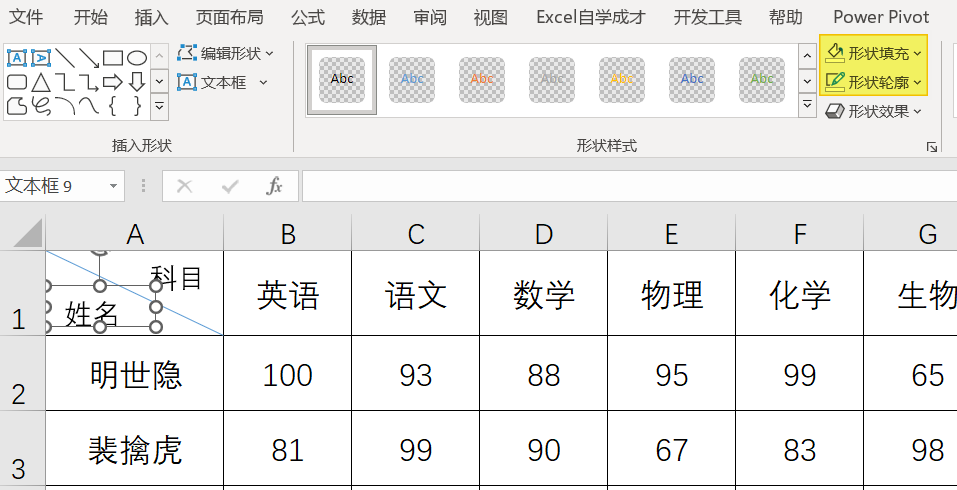Insert the right block arrow shape

click(113, 82)
